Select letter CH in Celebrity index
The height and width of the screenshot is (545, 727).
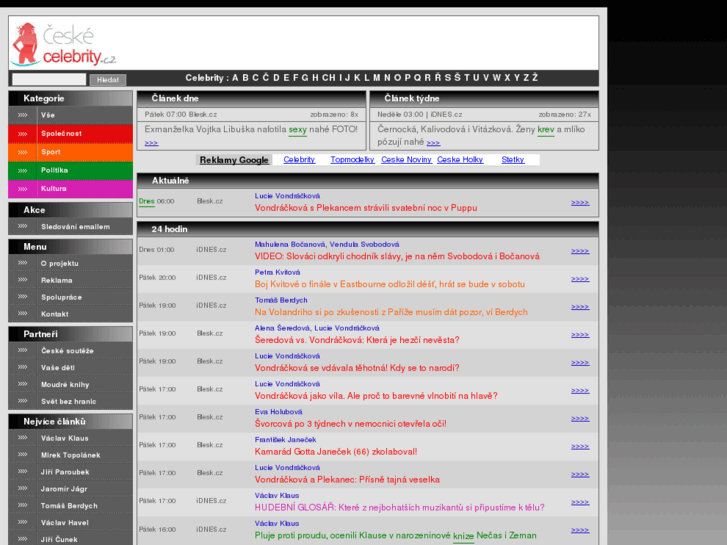[328, 78]
